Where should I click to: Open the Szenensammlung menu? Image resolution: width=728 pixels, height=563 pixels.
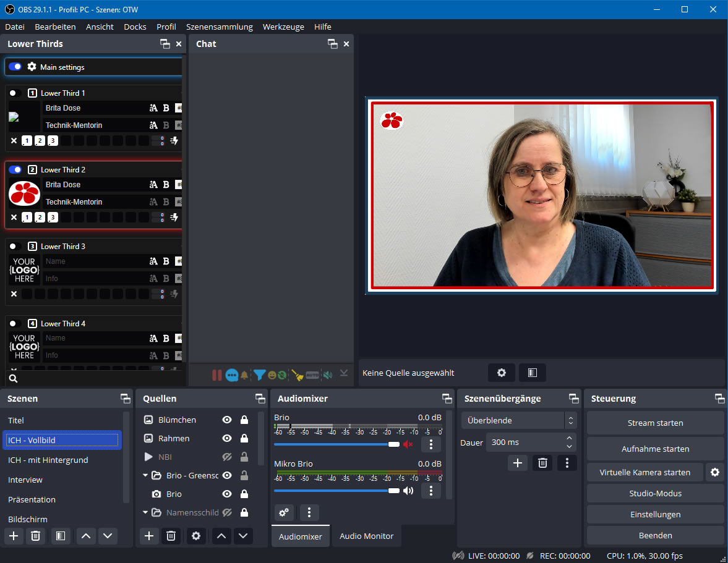point(219,27)
